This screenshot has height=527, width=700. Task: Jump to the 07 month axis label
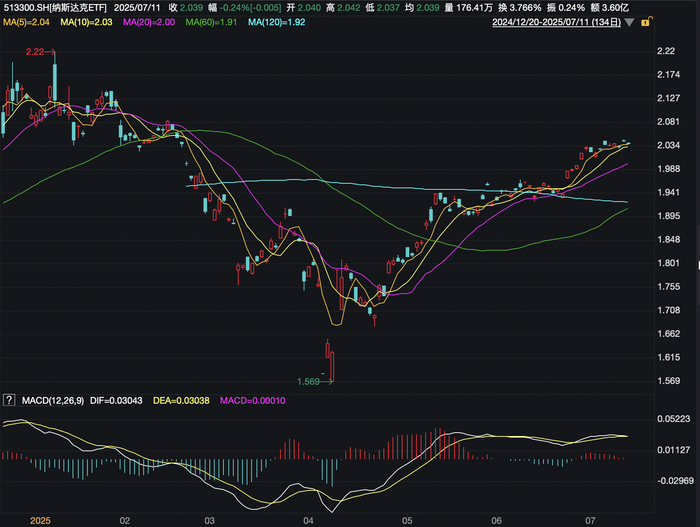click(x=591, y=520)
